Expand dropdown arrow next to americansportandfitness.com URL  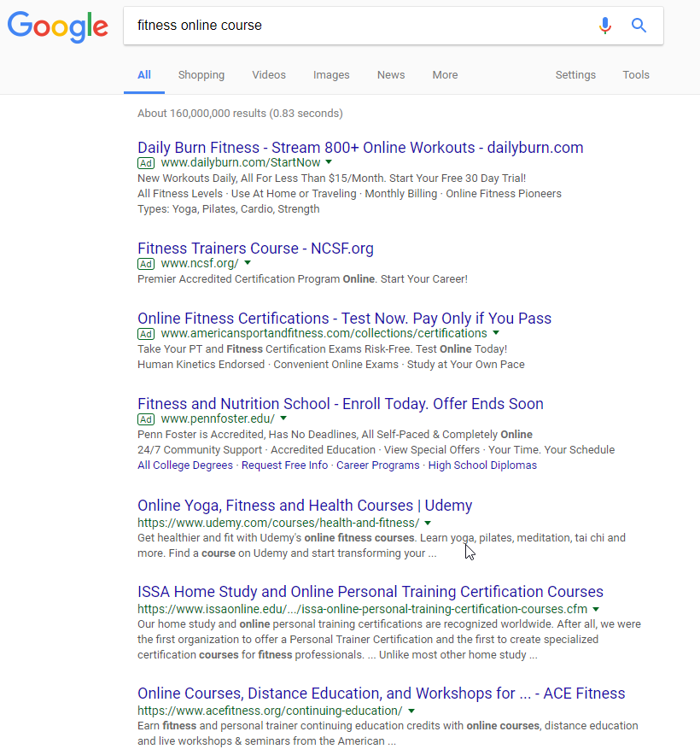tap(496, 333)
